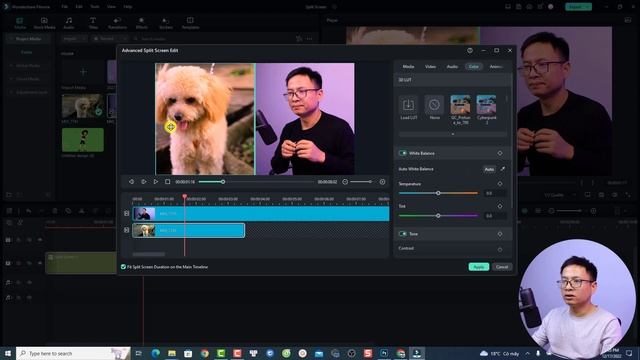This screenshot has height=360, width=640.
Task: Click the zoom-out minus icon by timeline zoom
Action: pyautogui.click(x=345, y=182)
